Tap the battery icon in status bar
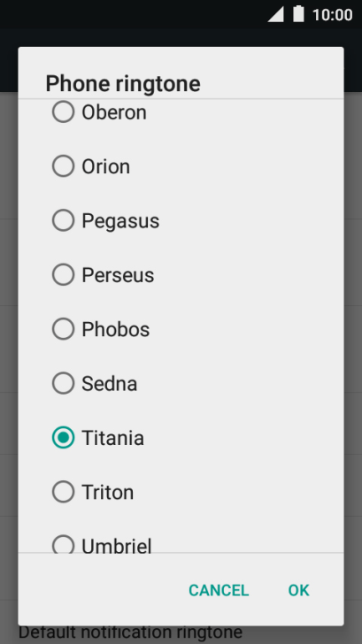The width and height of the screenshot is (362, 644). 299,14
